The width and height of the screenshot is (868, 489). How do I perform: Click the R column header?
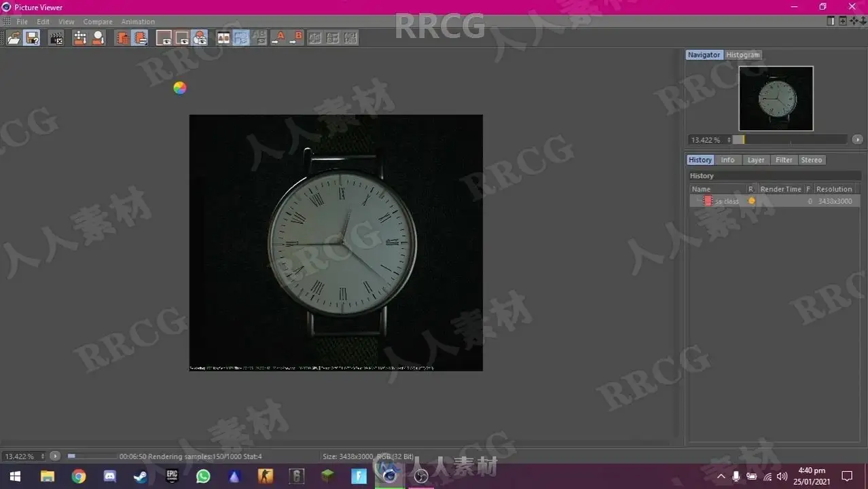pyautogui.click(x=751, y=189)
